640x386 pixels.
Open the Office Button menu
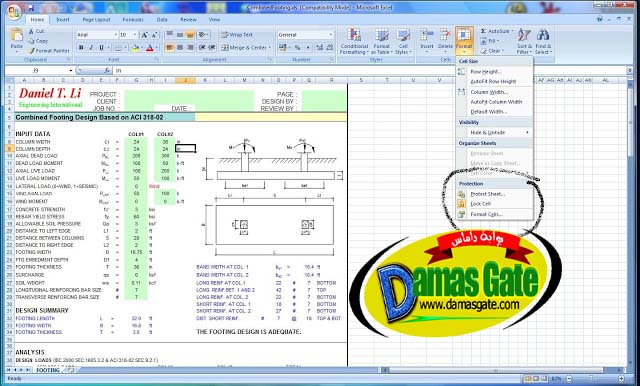coord(13,12)
